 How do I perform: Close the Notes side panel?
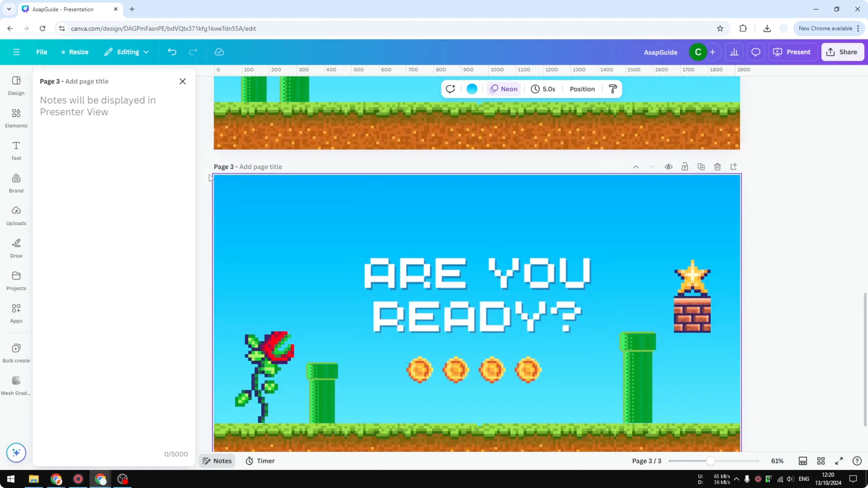point(183,81)
